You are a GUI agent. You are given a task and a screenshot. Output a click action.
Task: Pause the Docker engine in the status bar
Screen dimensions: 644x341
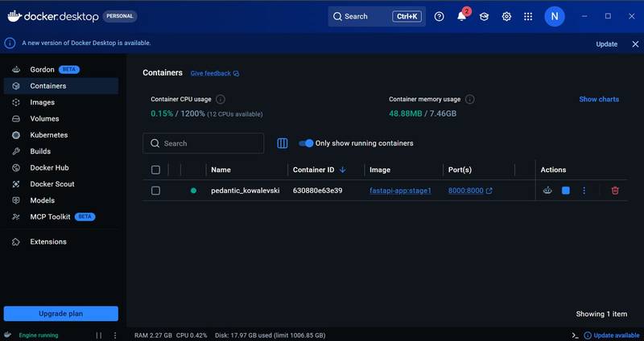pyautogui.click(x=99, y=335)
